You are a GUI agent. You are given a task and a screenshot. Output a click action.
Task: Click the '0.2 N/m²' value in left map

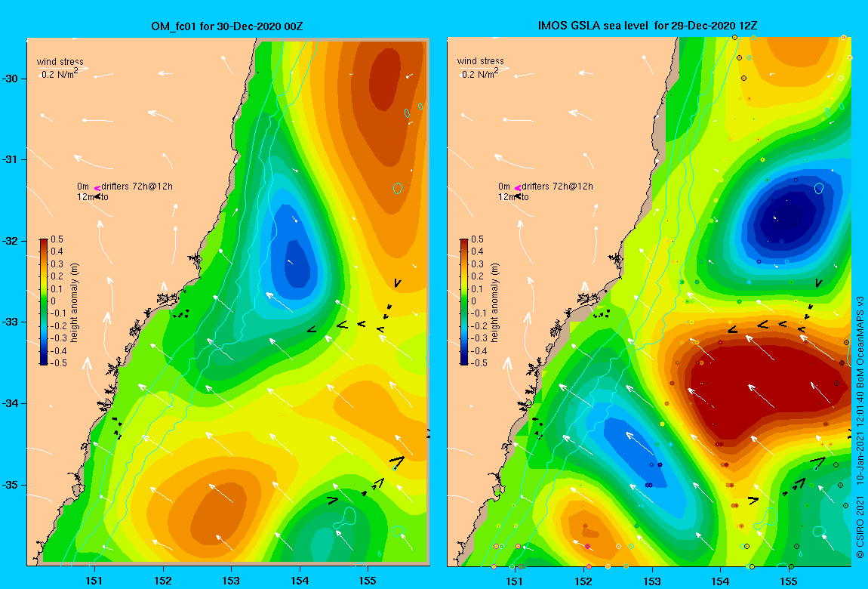60,74
